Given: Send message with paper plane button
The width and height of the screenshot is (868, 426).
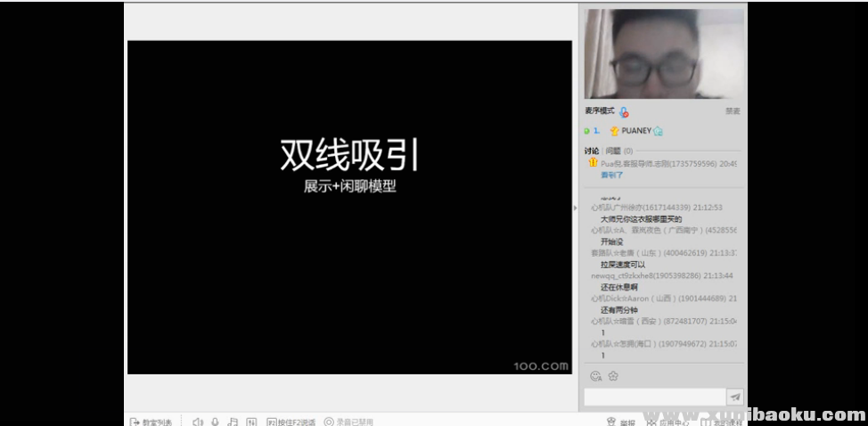Looking at the screenshot, I should tap(735, 397).
